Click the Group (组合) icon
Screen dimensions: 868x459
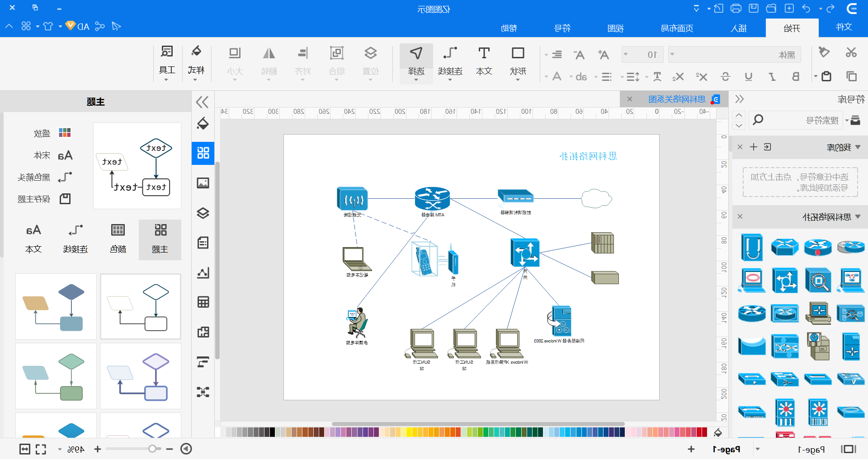(336, 53)
